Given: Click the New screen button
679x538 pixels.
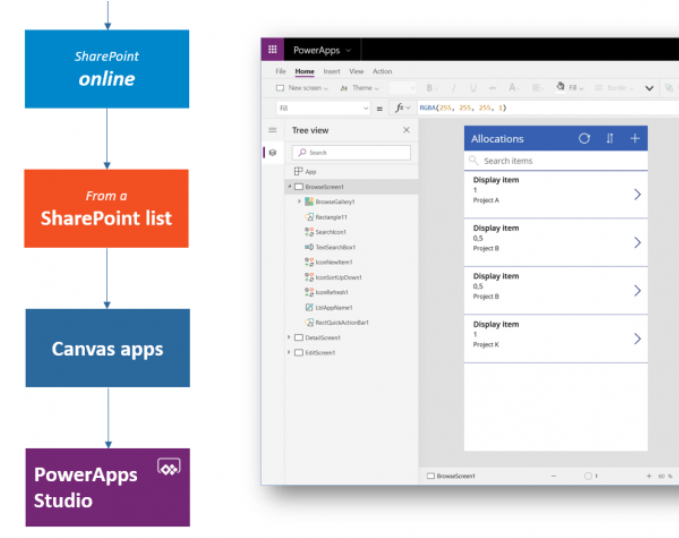Looking at the screenshot, I should (x=302, y=88).
